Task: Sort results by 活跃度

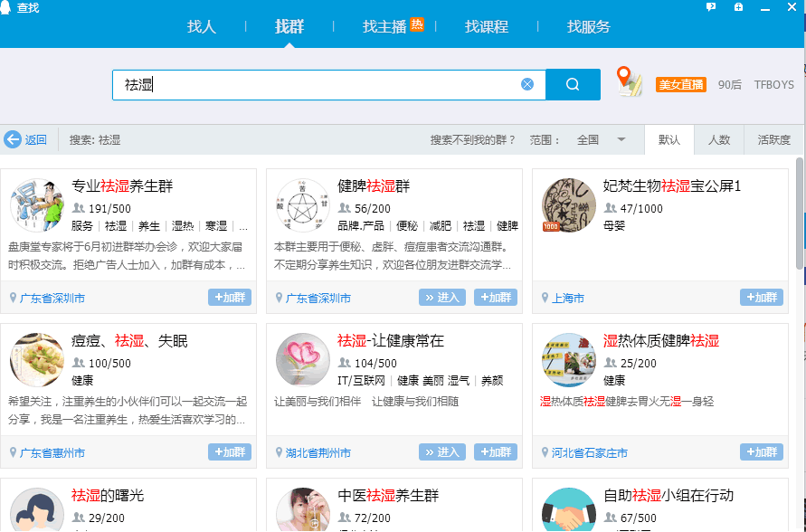Action: [x=773, y=139]
